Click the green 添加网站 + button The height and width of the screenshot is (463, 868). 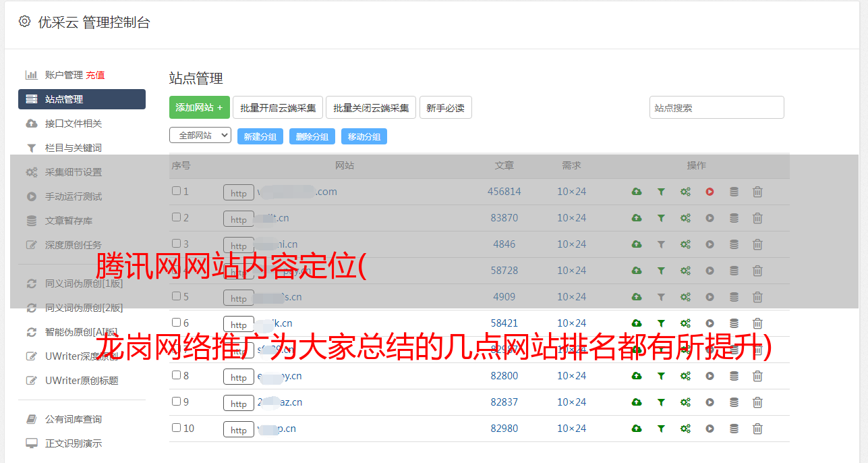pyautogui.click(x=200, y=107)
